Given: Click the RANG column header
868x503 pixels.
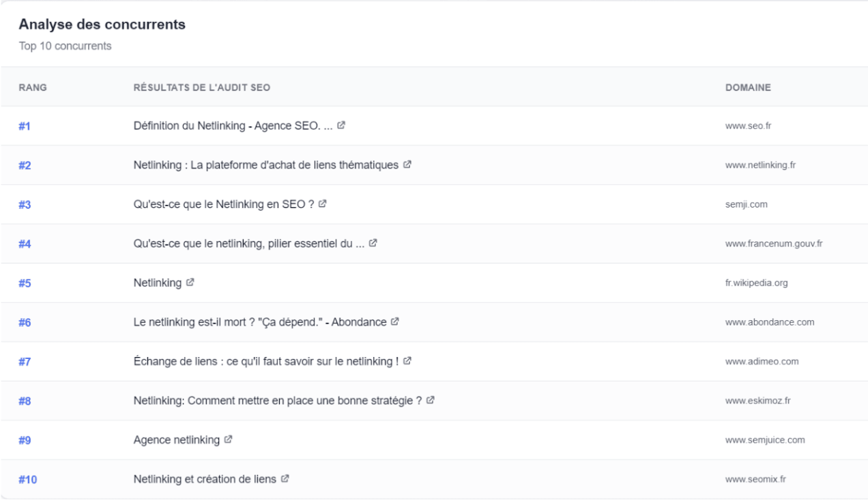Looking at the screenshot, I should click(32, 87).
